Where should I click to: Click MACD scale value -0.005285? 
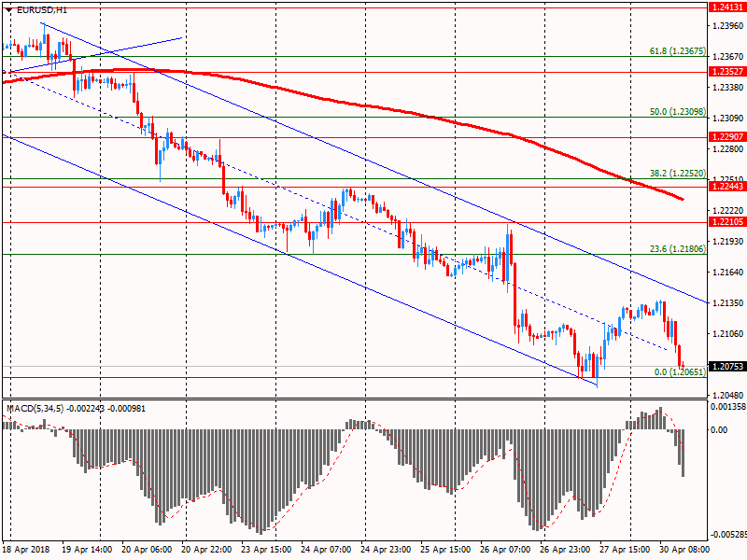coord(728,534)
